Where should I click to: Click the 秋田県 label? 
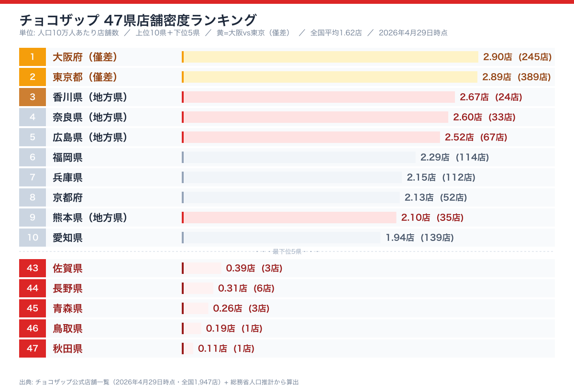click(x=67, y=348)
